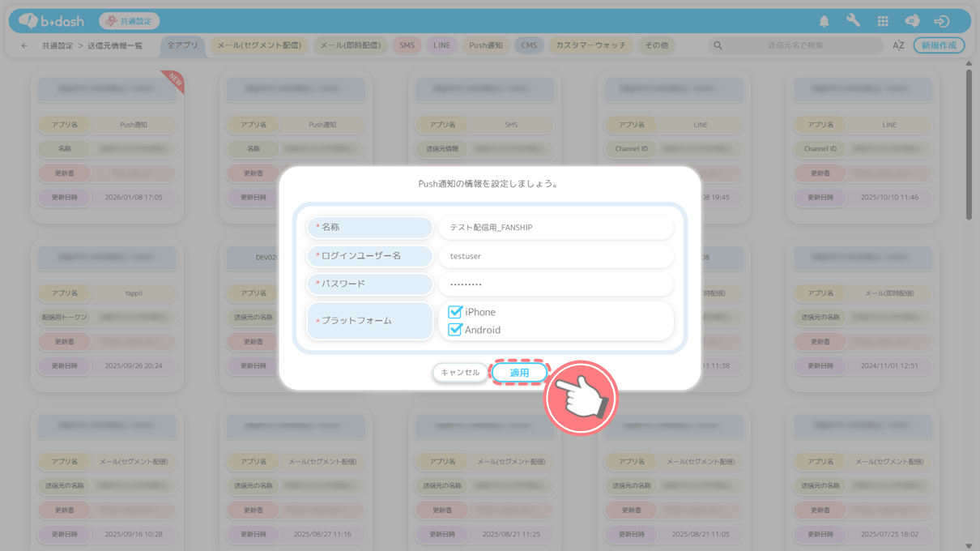The image size is (980, 551).
Task: Switch to the Push通知 tab
Action: pos(486,45)
